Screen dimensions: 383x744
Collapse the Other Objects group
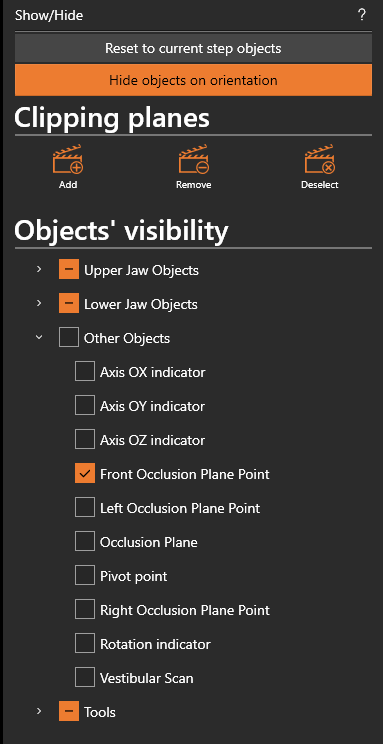pos(39,337)
